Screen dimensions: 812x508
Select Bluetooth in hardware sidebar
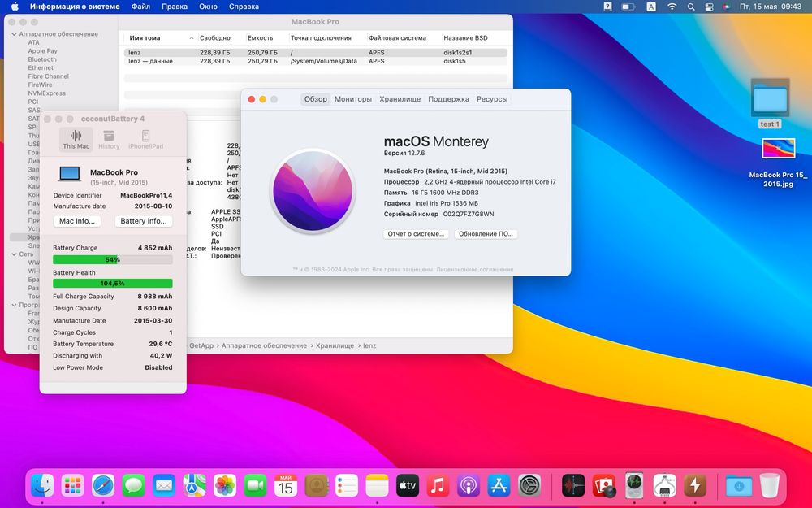coord(42,59)
